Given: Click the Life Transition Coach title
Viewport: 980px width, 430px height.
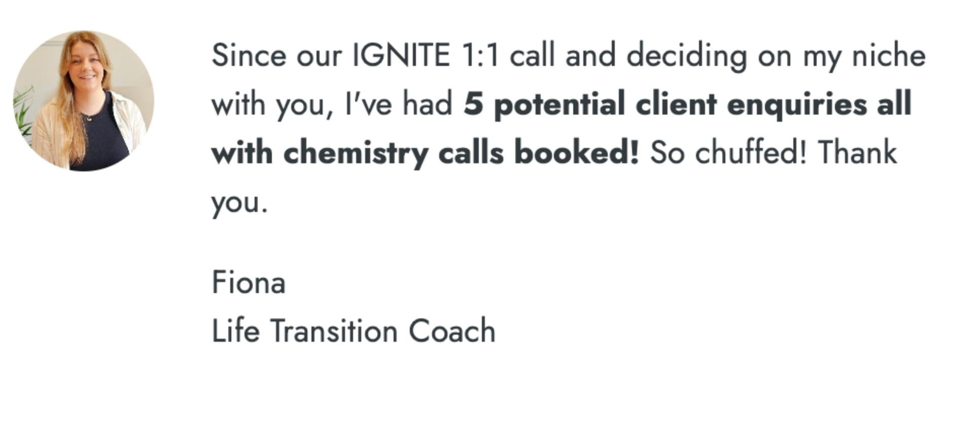Looking at the screenshot, I should click(x=353, y=331).
